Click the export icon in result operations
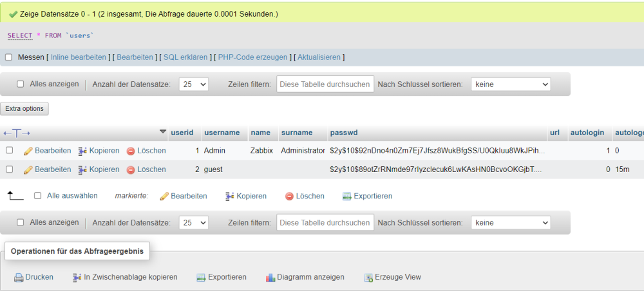This screenshot has width=644, height=297. pos(201,277)
